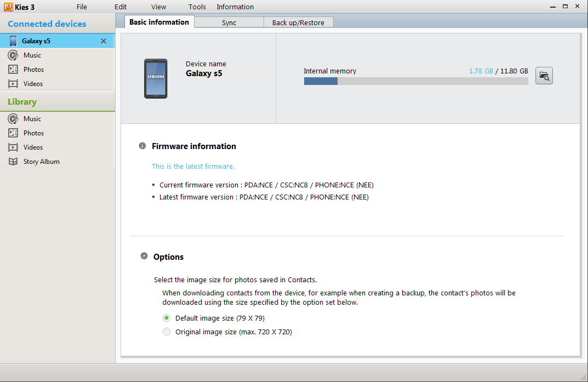Select Original image size (max. 720 X 720)
Viewport: 588px width, 382px height.
coord(166,332)
